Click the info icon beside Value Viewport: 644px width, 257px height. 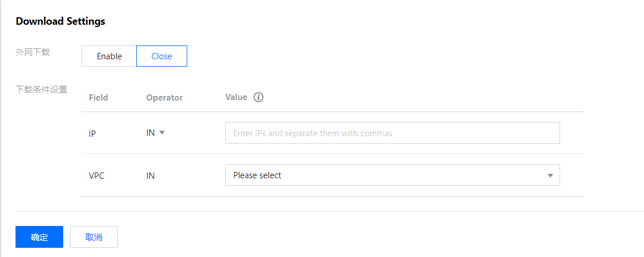click(259, 97)
